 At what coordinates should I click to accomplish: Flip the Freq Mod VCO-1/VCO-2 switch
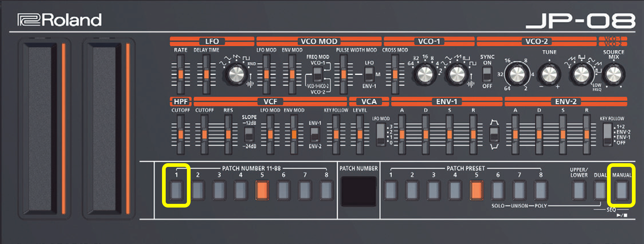point(318,74)
